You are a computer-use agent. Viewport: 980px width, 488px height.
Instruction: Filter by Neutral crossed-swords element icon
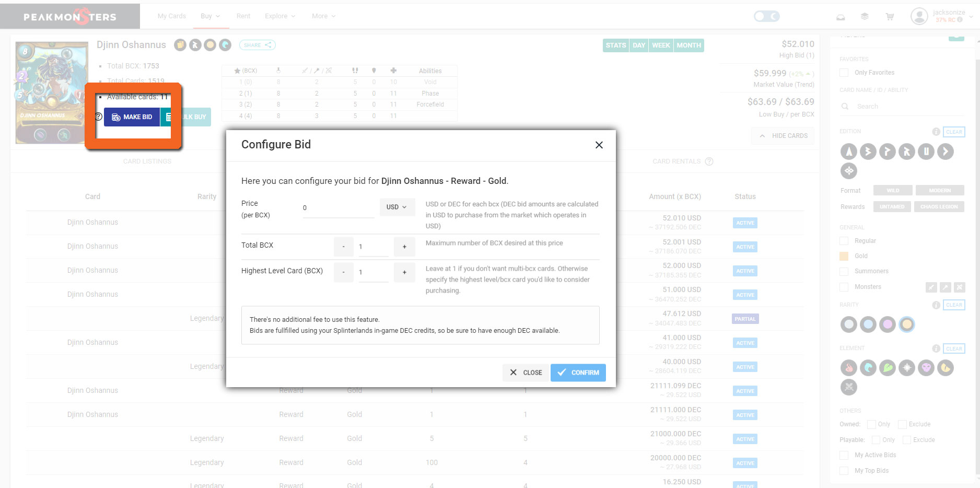click(x=849, y=387)
